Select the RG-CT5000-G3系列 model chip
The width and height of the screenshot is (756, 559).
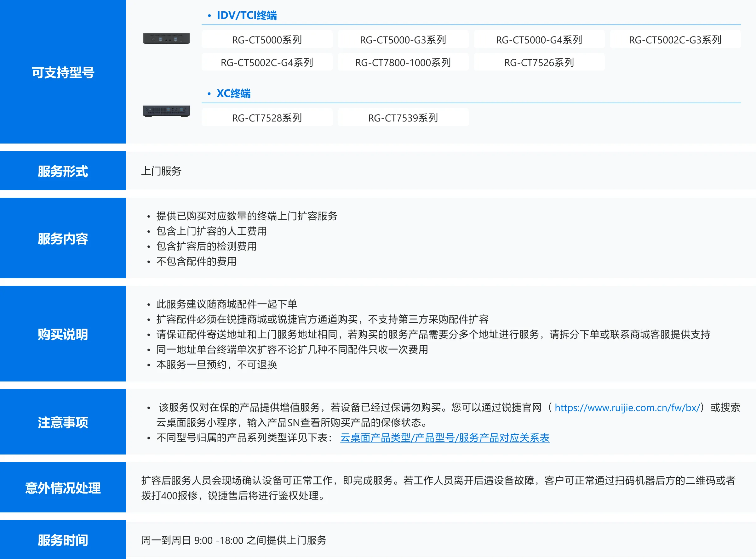pos(403,40)
